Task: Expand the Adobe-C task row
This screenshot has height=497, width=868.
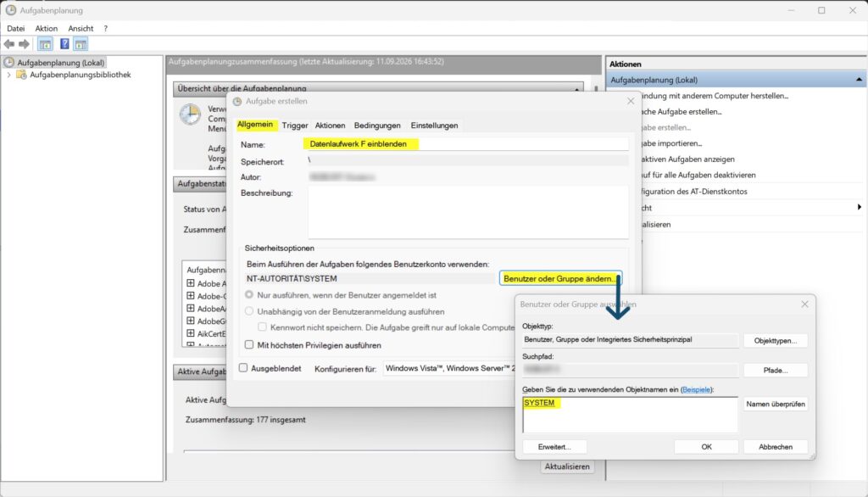Action: [191, 296]
